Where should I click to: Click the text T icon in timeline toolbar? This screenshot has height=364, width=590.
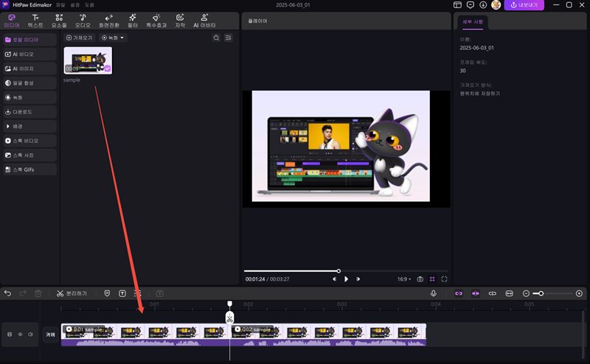click(x=122, y=293)
